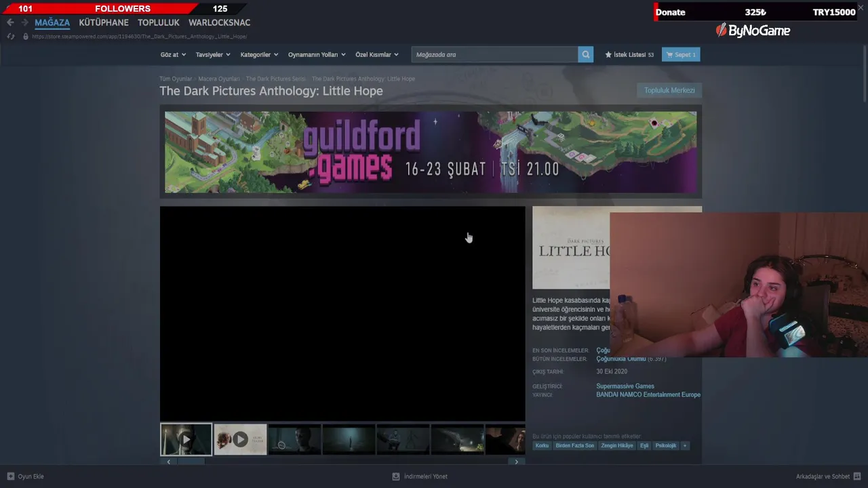Click the Little Hope page title
This screenshot has height=488, width=868.
(271, 91)
